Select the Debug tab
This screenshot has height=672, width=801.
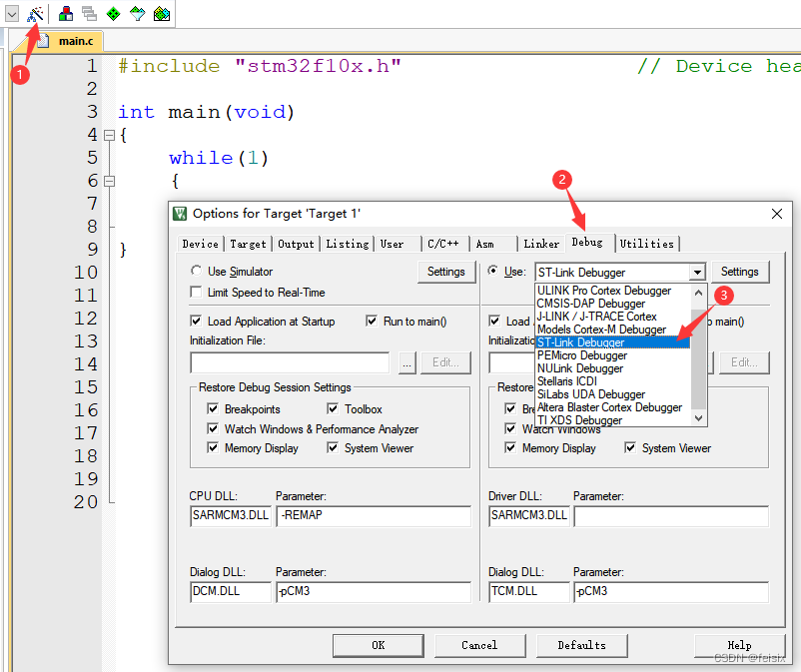coord(587,242)
